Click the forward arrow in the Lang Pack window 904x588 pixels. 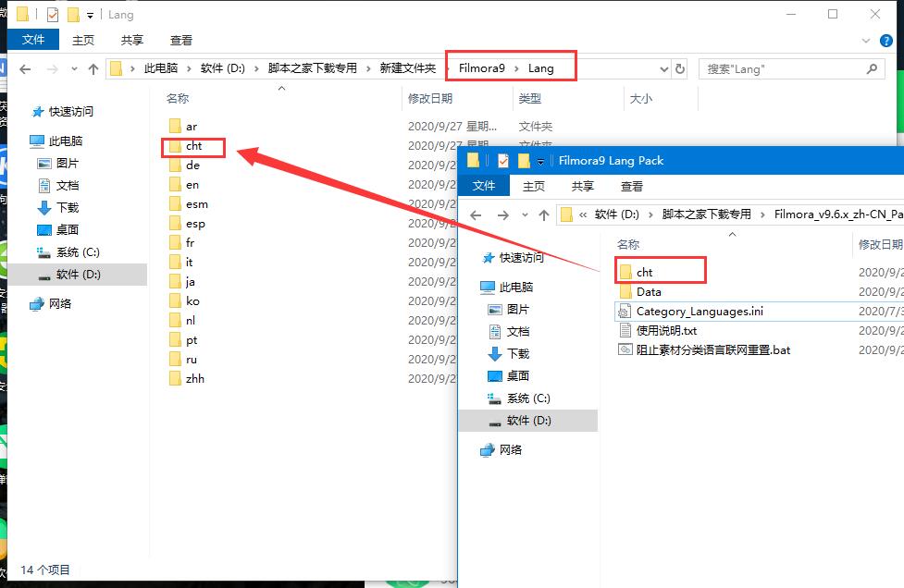coord(502,215)
